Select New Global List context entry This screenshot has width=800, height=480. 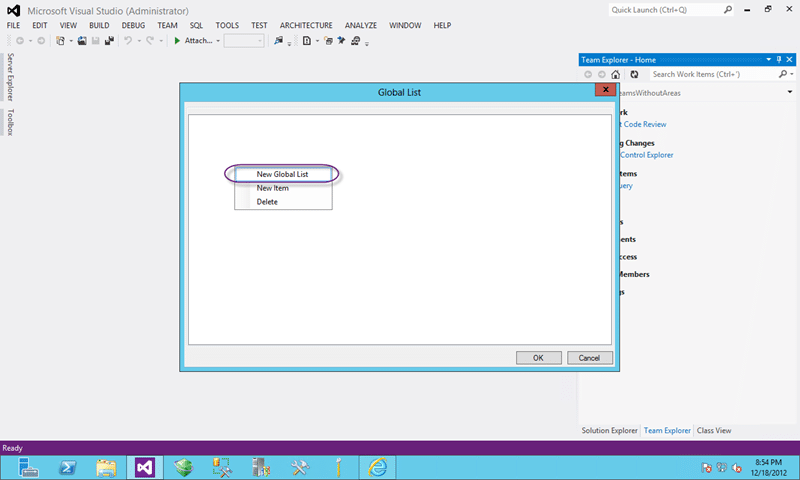pyautogui.click(x=283, y=174)
